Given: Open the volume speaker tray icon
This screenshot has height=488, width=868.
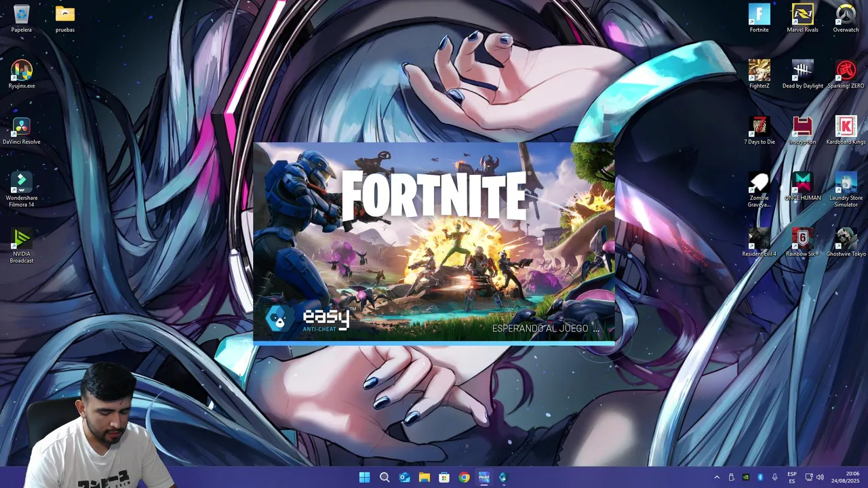Looking at the screenshot, I should click(820, 477).
